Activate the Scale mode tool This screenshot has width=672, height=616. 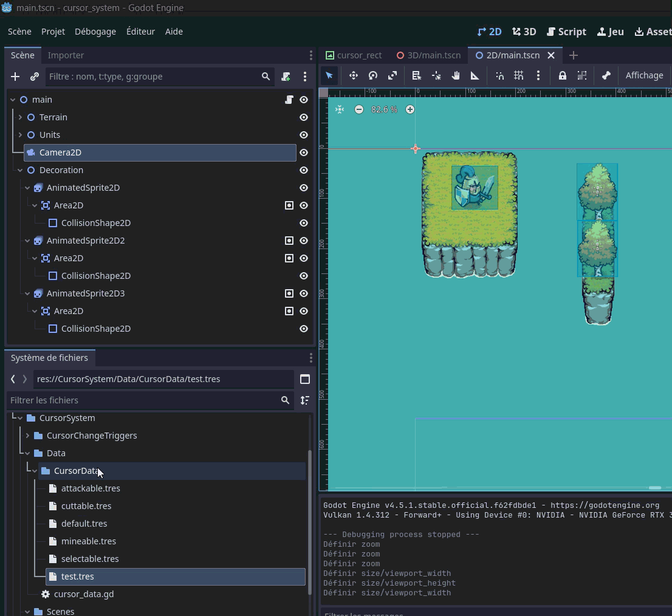pos(393,75)
